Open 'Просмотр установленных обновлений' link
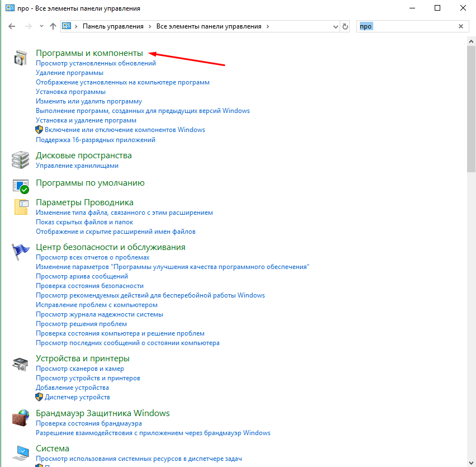This screenshot has width=476, height=467. pyautogui.click(x=96, y=63)
